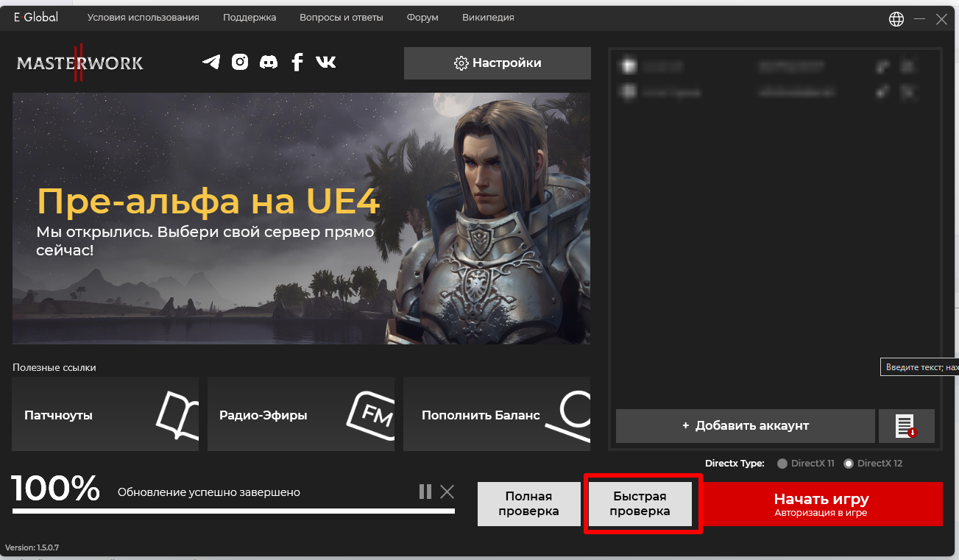Open Настройки settings button

pos(498,63)
